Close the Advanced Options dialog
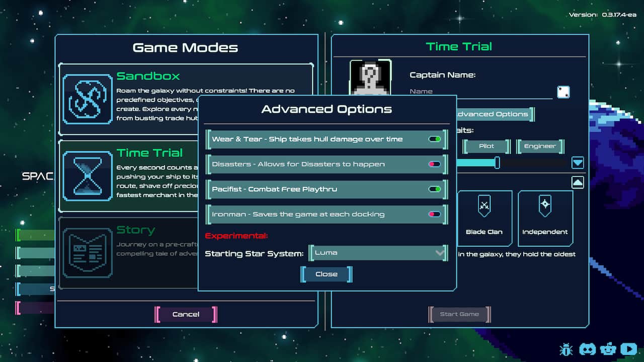The image size is (644, 362). [x=327, y=274]
